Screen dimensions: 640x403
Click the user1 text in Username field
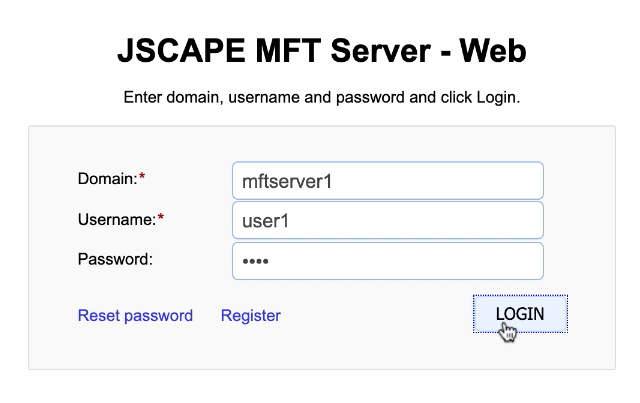266,221
